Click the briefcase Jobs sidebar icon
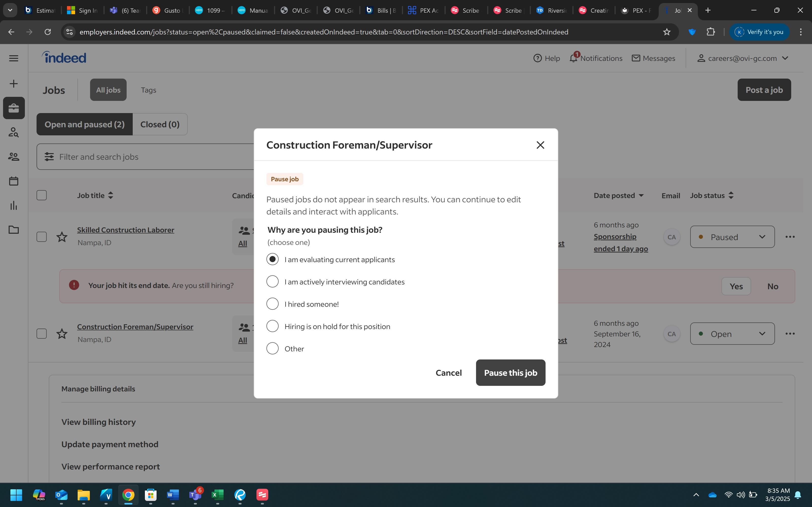The image size is (812, 507). (x=14, y=108)
